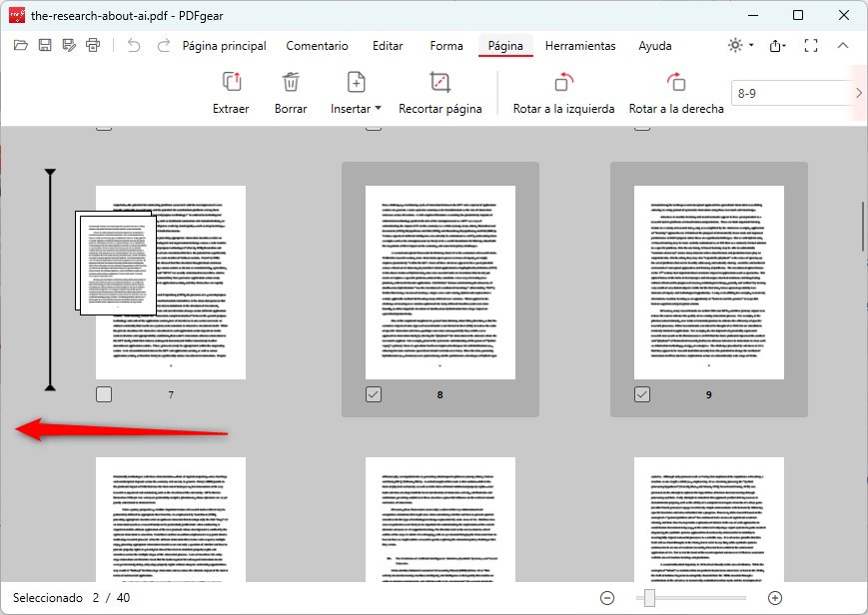Viewport: 868px width, 615px height.
Task: Uncheck page 8's selection checkbox
Action: 373,393
